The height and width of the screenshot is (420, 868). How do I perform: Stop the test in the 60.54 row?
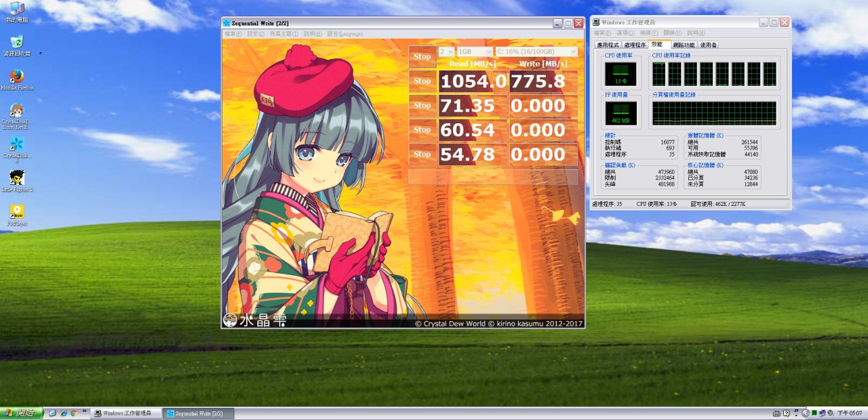pyautogui.click(x=422, y=130)
